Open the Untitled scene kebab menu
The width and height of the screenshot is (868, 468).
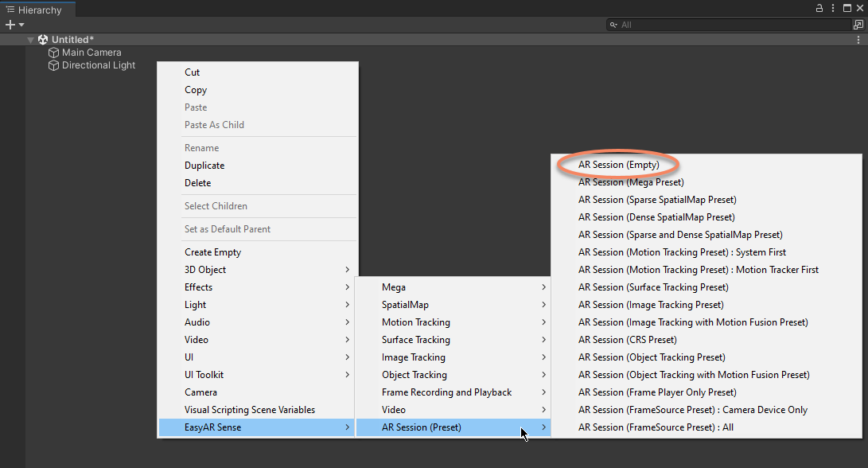[x=858, y=40]
